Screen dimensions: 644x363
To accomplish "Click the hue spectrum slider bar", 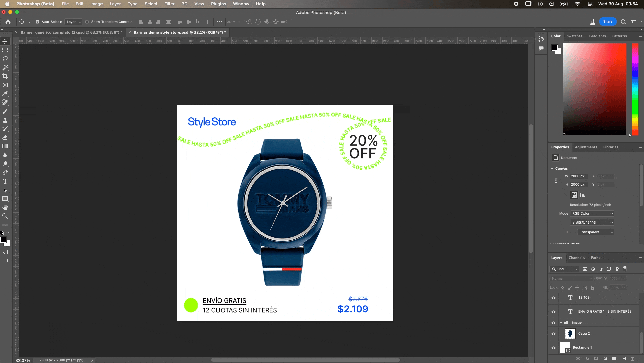I will [635, 89].
